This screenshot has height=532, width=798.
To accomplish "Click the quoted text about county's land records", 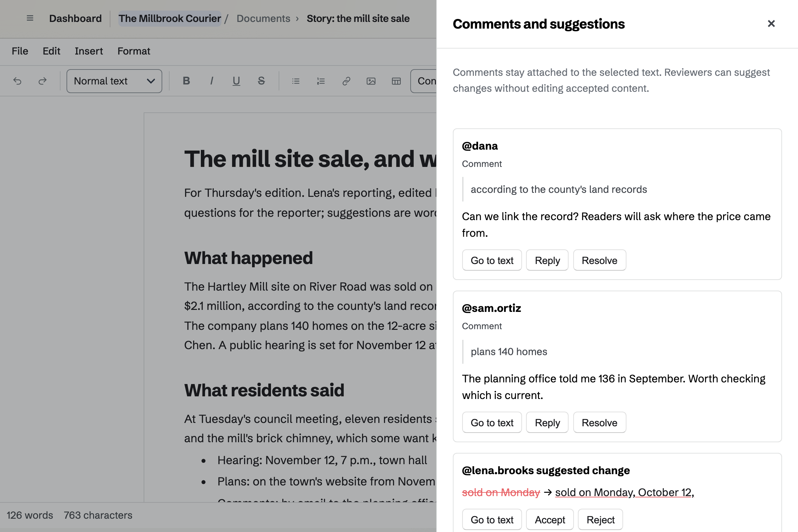I will 559,189.
